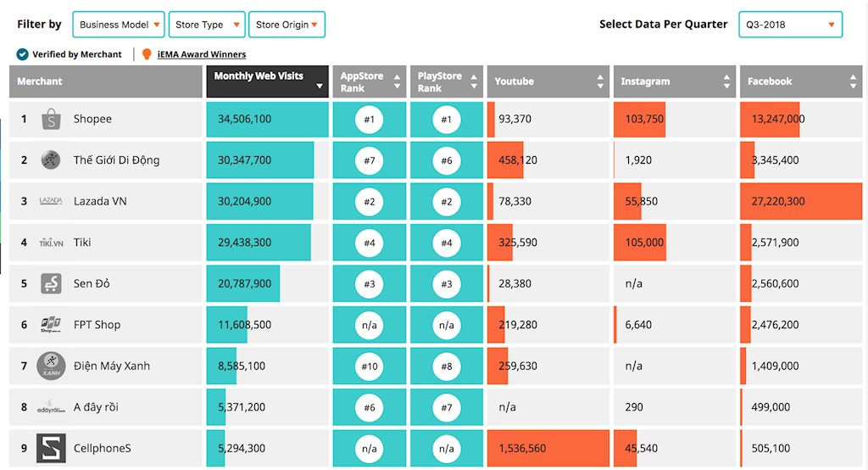Viewport: 868px width, 470px height.
Task: Toggle the Verified by Merchant checkmark
Action: coord(23,54)
